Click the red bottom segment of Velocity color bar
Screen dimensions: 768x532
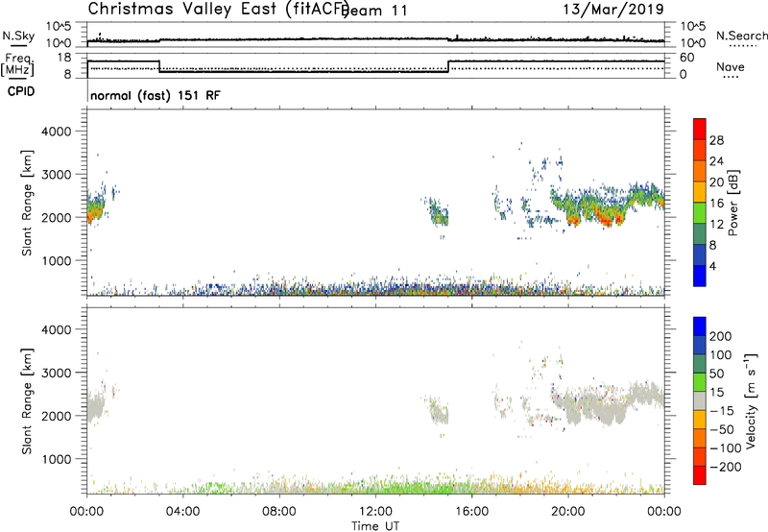tap(700, 475)
